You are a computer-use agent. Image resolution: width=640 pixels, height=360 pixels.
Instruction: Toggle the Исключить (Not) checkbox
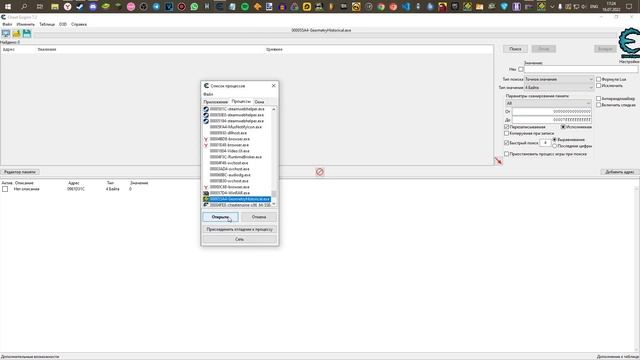[599, 86]
